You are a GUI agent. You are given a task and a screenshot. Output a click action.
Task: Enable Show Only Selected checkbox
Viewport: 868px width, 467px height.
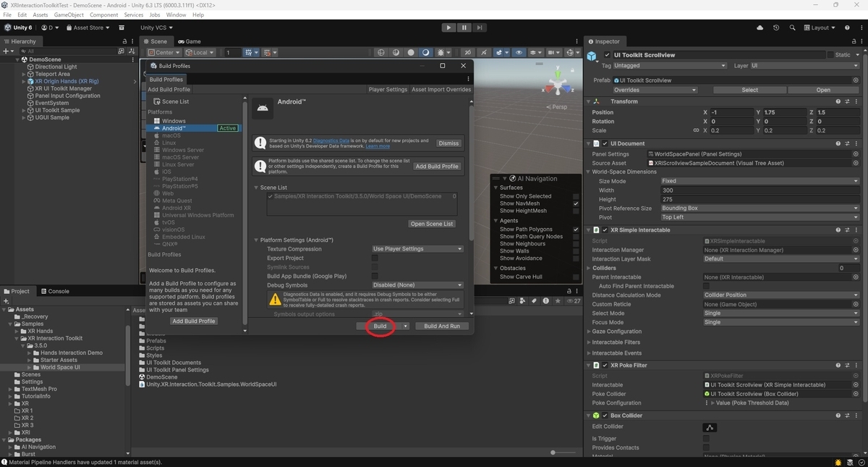(576, 196)
